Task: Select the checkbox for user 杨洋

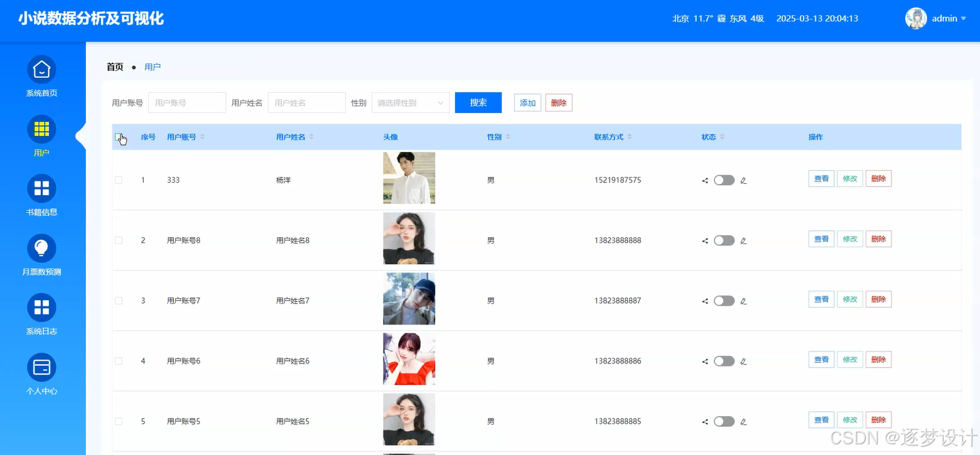Action: 118,180
